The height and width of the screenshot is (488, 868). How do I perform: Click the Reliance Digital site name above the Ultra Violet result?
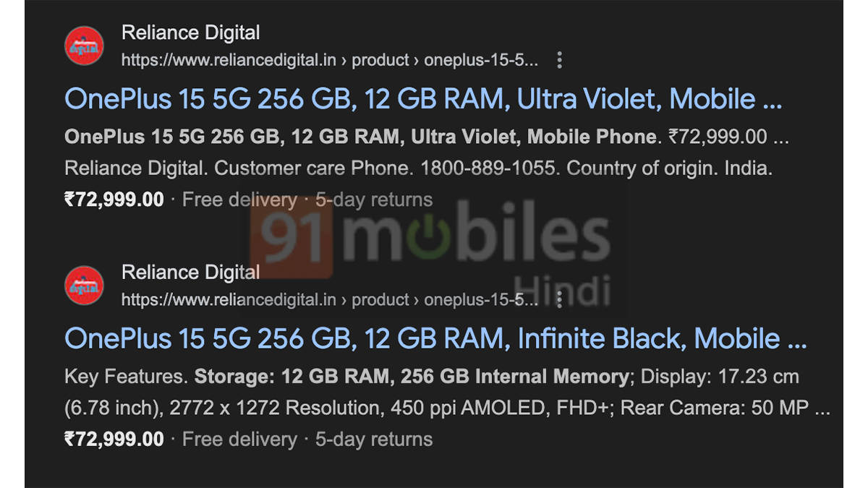tap(190, 33)
